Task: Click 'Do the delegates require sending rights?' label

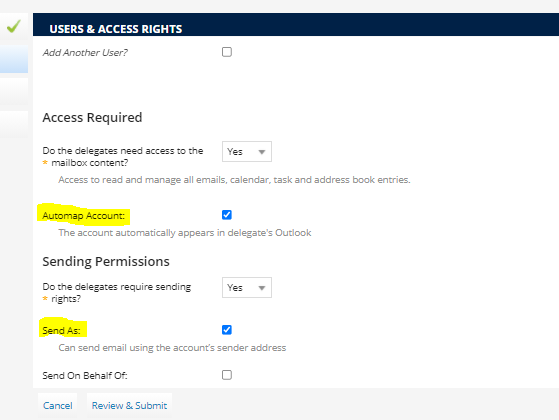Action: pyautogui.click(x=117, y=292)
